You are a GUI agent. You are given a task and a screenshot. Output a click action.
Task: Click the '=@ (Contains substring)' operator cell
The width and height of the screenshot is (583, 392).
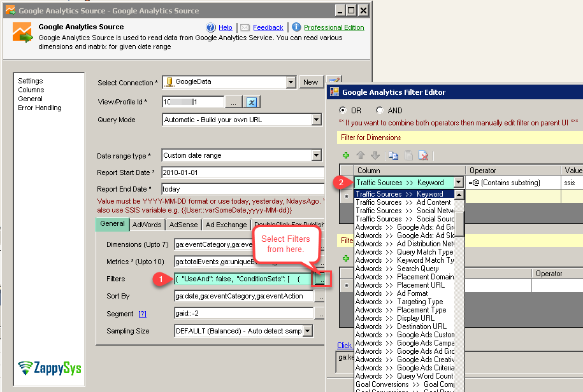click(x=513, y=183)
